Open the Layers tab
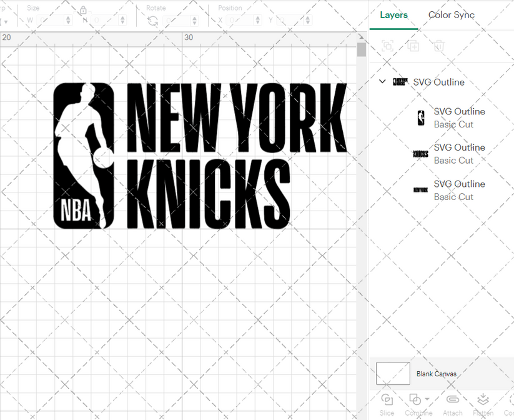 pos(393,15)
